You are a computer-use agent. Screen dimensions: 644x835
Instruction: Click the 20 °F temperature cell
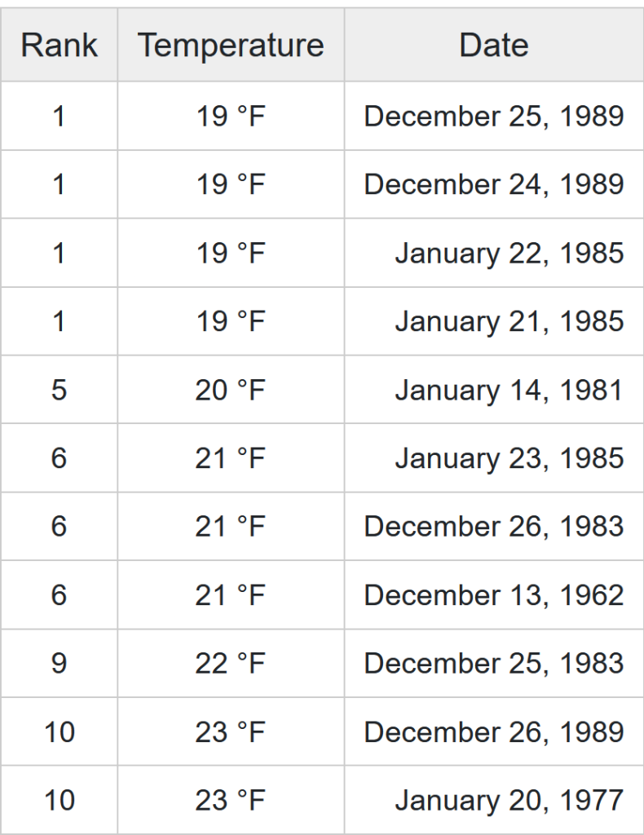coord(231,390)
